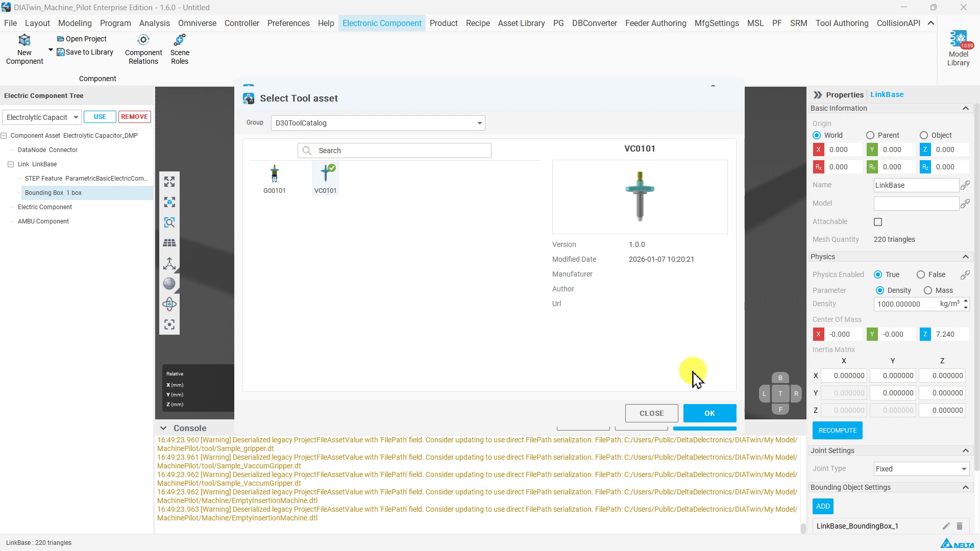This screenshot has height=551, width=980.
Task: Click the Save to Library icon
Action: tap(60, 52)
